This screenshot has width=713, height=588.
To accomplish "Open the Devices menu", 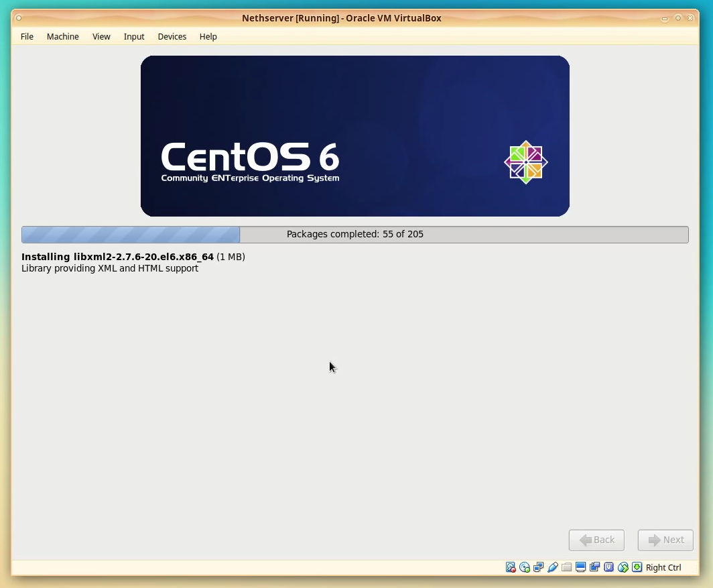I will click(172, 36).
